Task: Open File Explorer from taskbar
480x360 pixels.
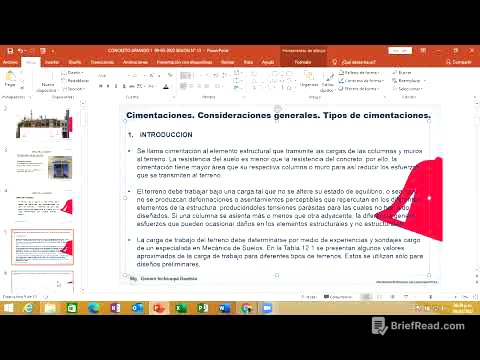Action: [50, 308]
